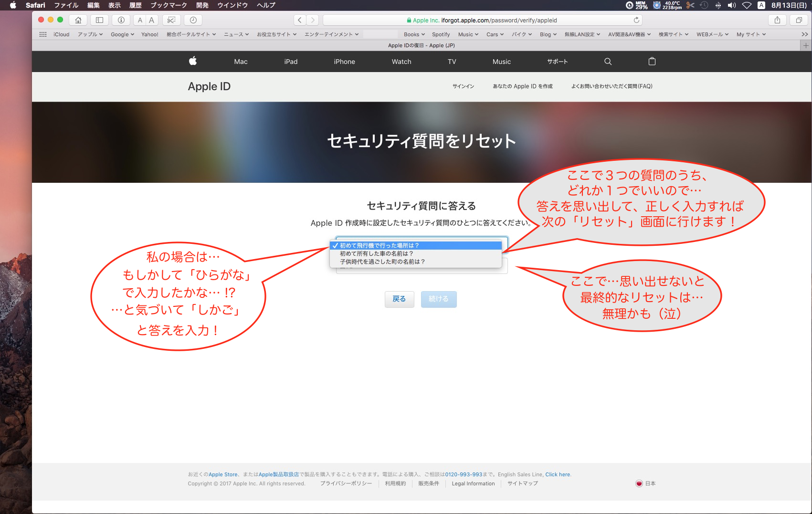This screenshot has height=514, width=812.
Task: Open the 履歴 menu
Action: point(136,5)
